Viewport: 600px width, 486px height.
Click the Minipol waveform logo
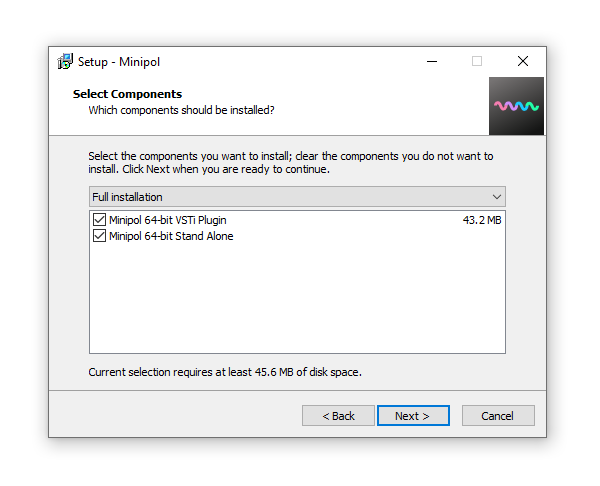pos(516,106)
